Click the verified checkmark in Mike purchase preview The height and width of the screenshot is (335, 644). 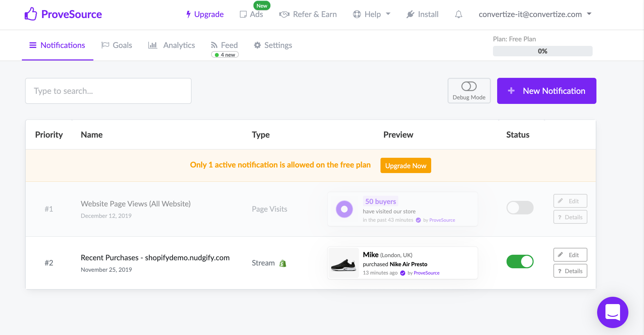pyautogui.click(x=403, y=273)
